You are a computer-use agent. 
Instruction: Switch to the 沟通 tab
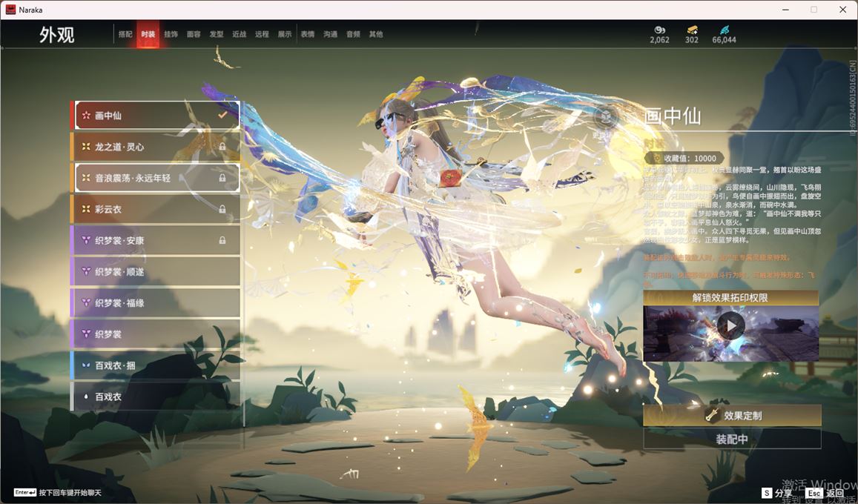[330, 34]
